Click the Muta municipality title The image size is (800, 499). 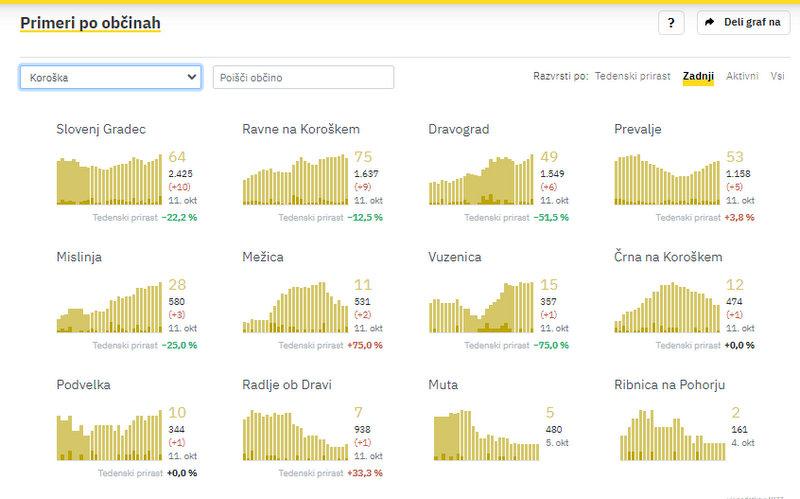(x=443, y=384)
